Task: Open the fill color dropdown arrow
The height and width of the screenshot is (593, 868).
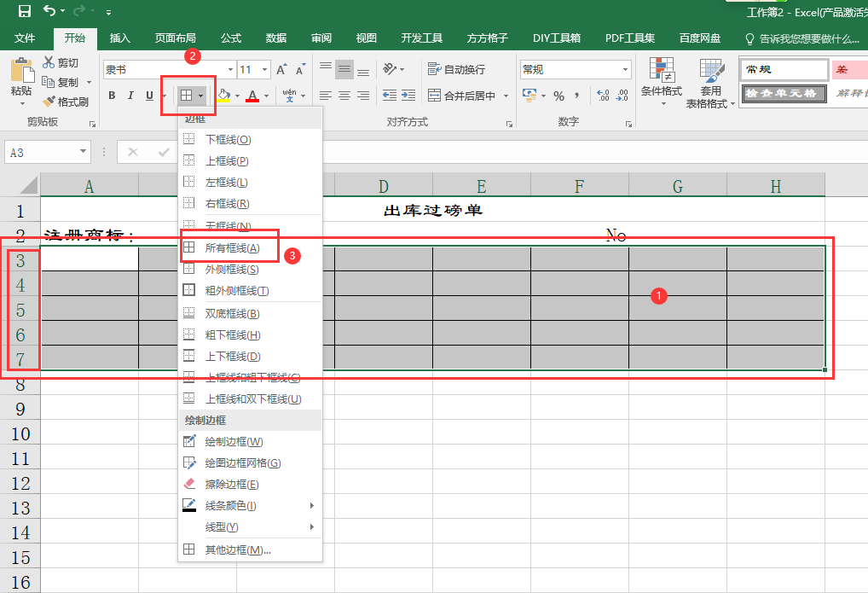Action: tap(238, 96)
